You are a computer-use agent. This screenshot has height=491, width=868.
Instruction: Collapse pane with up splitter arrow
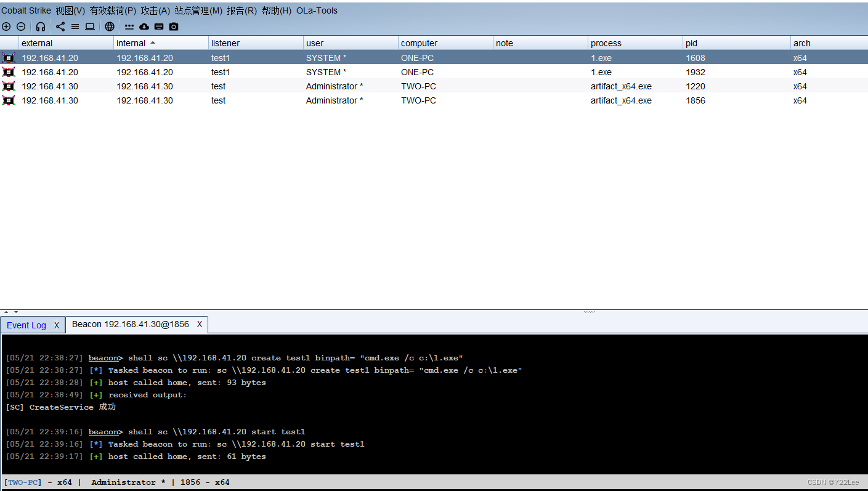[x=7, y=312]
